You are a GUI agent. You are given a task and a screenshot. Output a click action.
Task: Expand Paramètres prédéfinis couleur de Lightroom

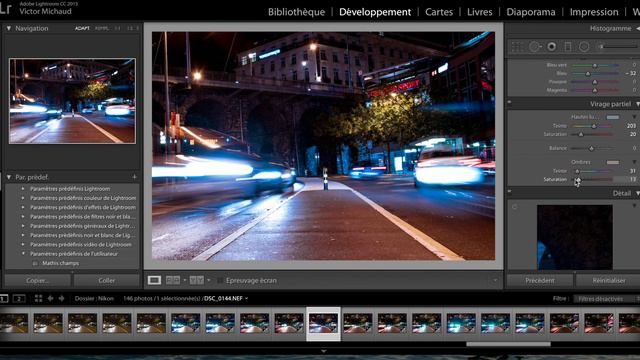pyautogui.click(x=23, y=198)
